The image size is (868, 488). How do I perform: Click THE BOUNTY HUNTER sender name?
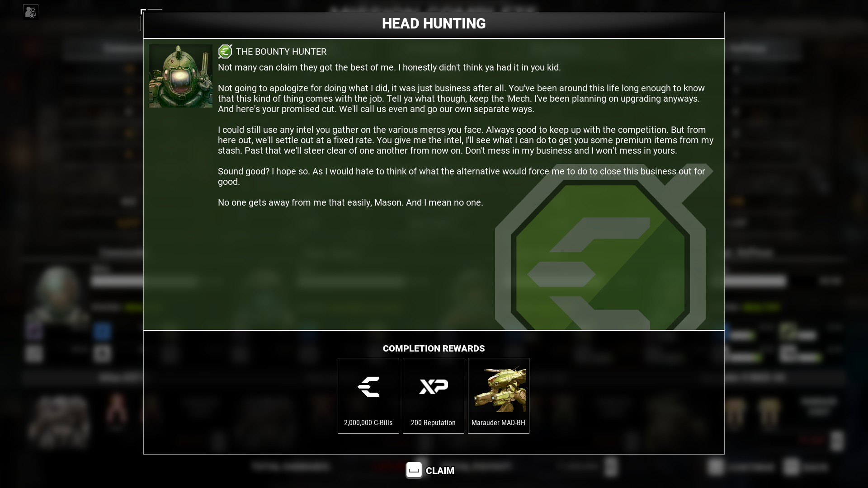pos(281,52)
